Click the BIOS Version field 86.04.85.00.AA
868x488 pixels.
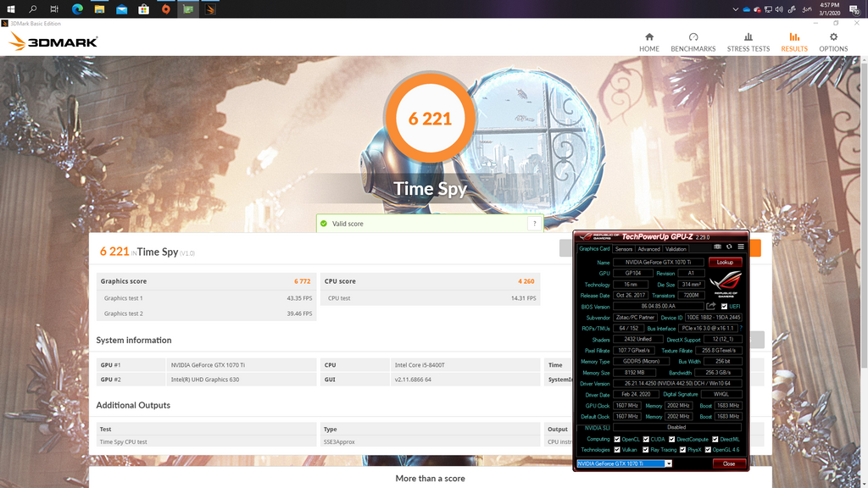click(658, 306)
